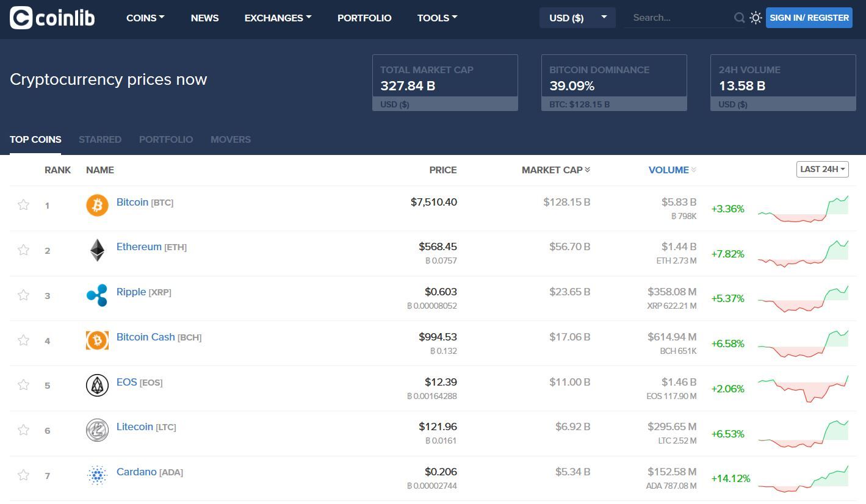Click the Bitcoin orange coin icon
The image size is (866, 504).
[x=97, y=206]
